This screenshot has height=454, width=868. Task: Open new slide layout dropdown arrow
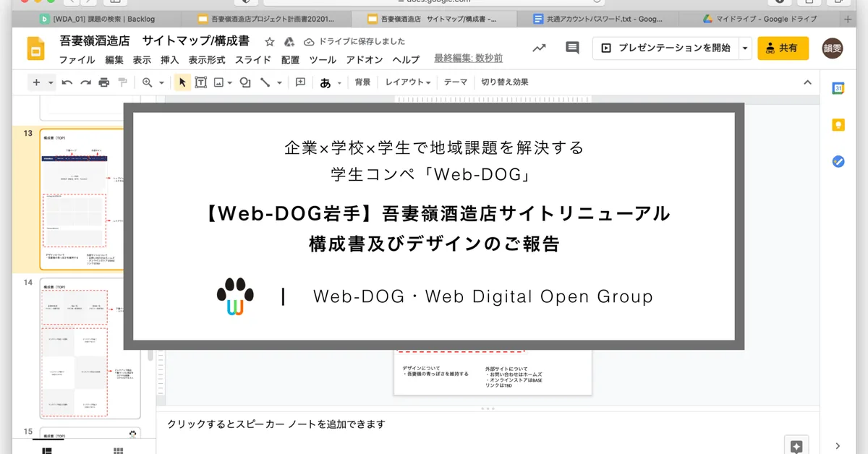[51, 82]
